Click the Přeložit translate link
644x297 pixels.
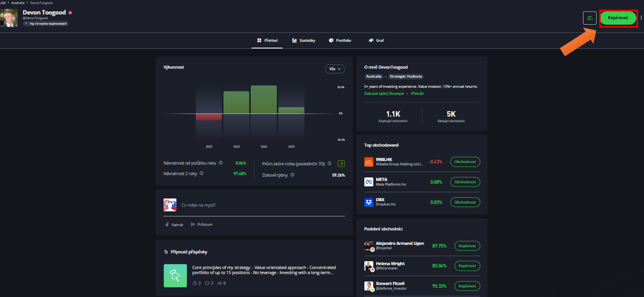(x=417, y=94)
